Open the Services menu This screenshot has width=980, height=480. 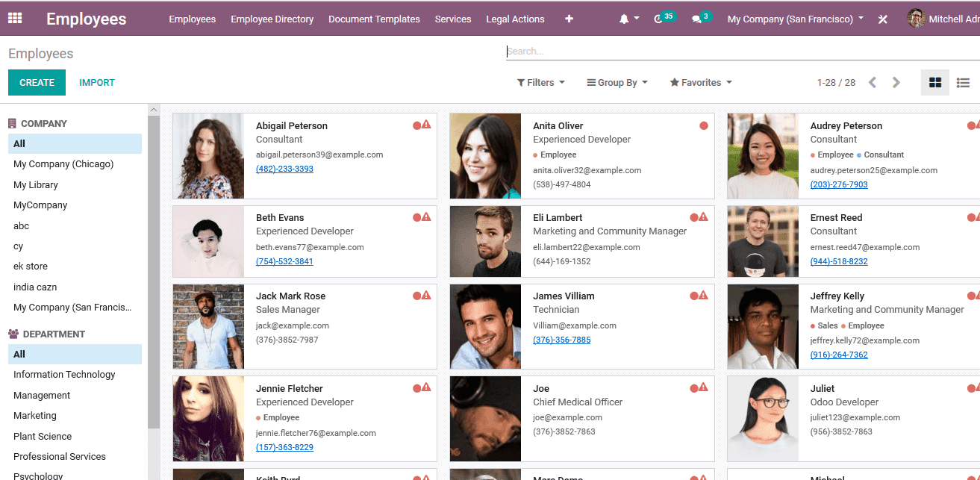coord(453,19)
